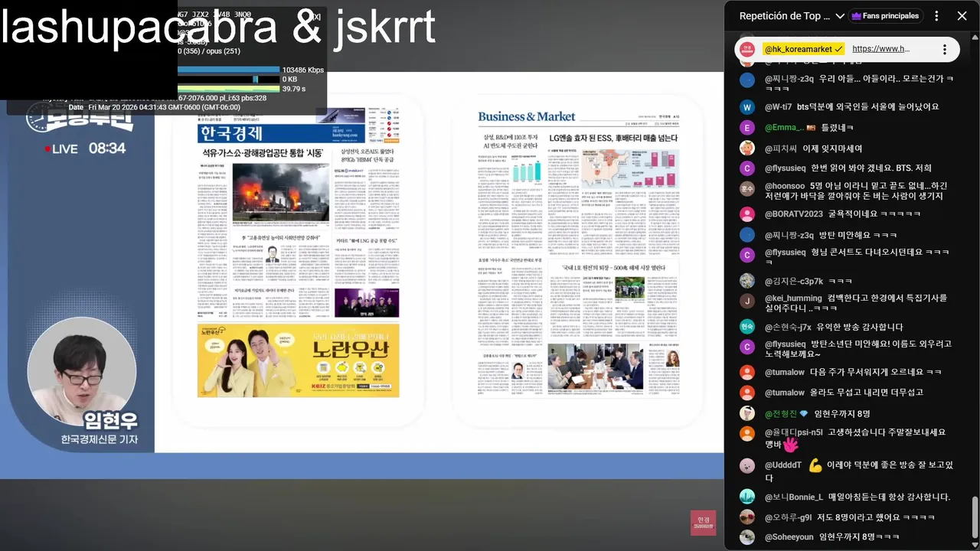980x551 pixels.
Task: Click the chat scrollbar thumb
Action: coord(975,519)
